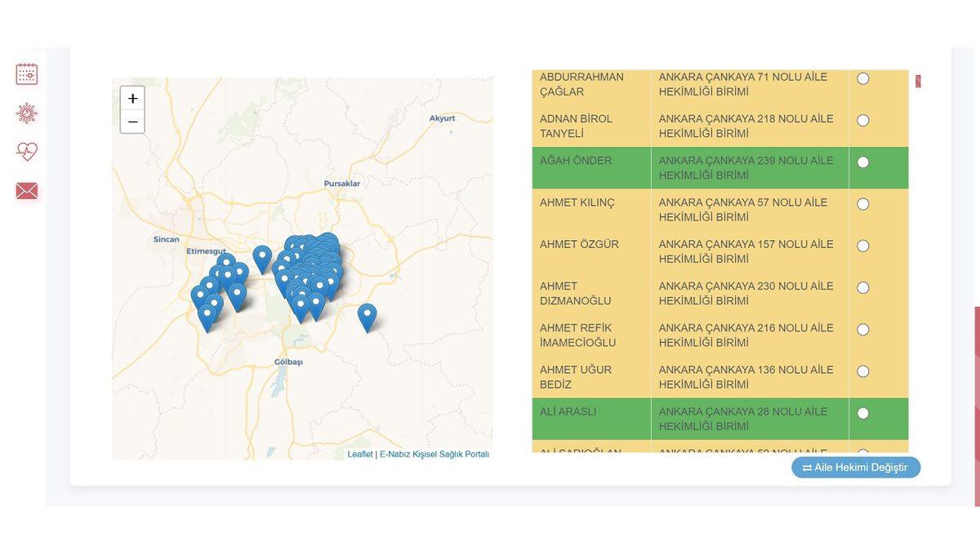Choose Ahmet Kılınç's radio button

click(862, 204)
